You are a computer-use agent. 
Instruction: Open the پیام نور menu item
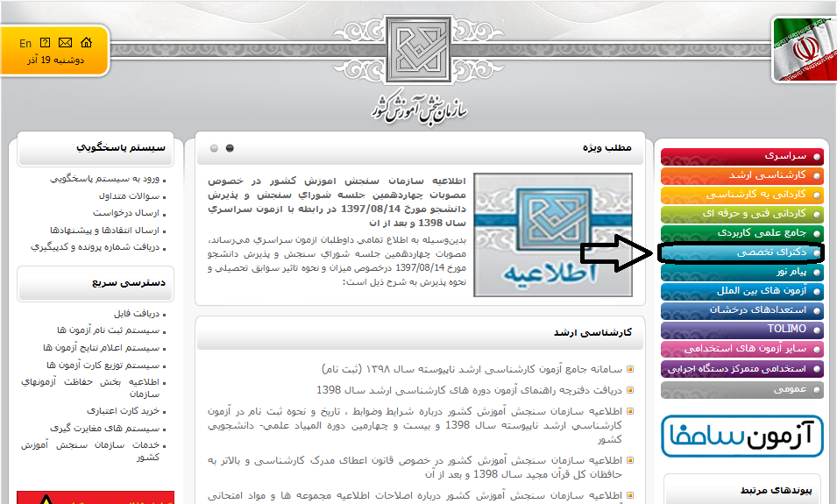(742, 273)
